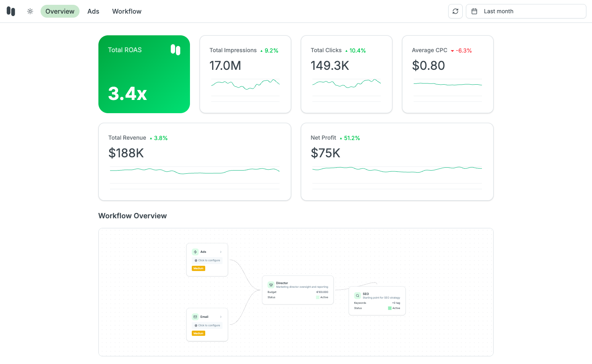
Task: Click 'Starting point for SEO strategy' text
Action: [x=382, y=298]
